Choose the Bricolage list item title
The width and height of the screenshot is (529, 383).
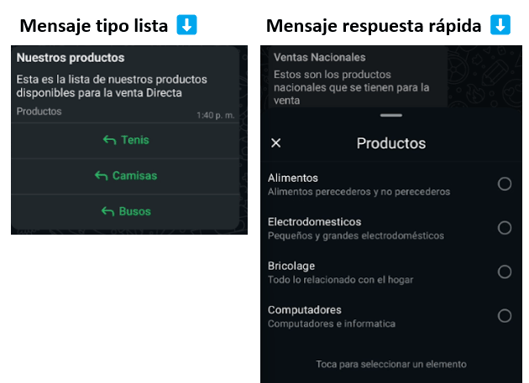coord(291,266)
